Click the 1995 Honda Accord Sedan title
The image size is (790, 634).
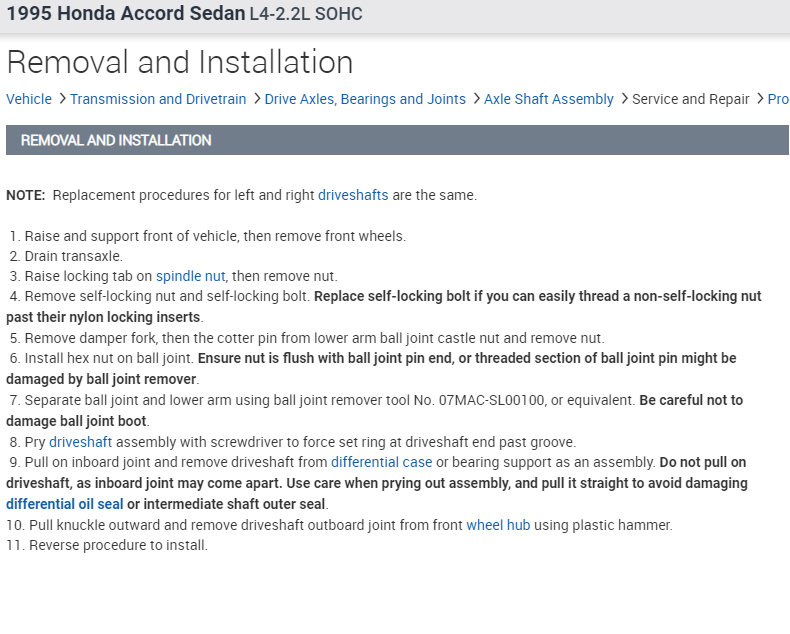point(125,14)
